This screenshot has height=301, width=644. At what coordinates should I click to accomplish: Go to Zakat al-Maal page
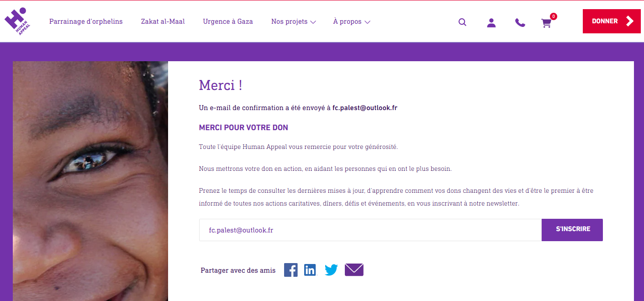pyautogui.click(x=163, y=21)
